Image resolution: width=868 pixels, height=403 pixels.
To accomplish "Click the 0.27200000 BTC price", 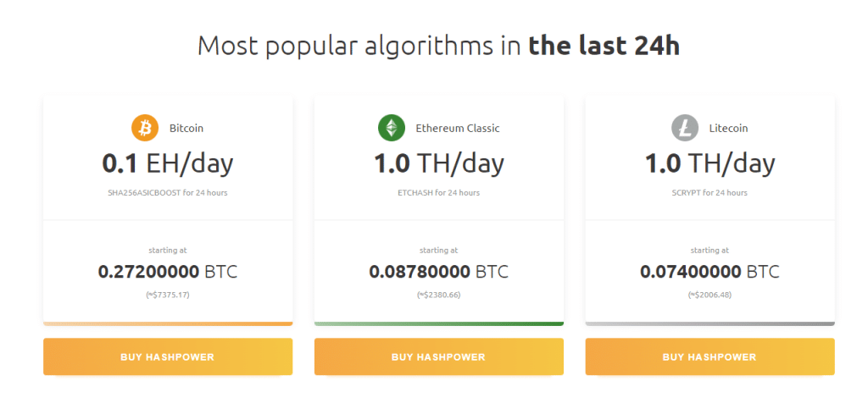I will point(167,272).
